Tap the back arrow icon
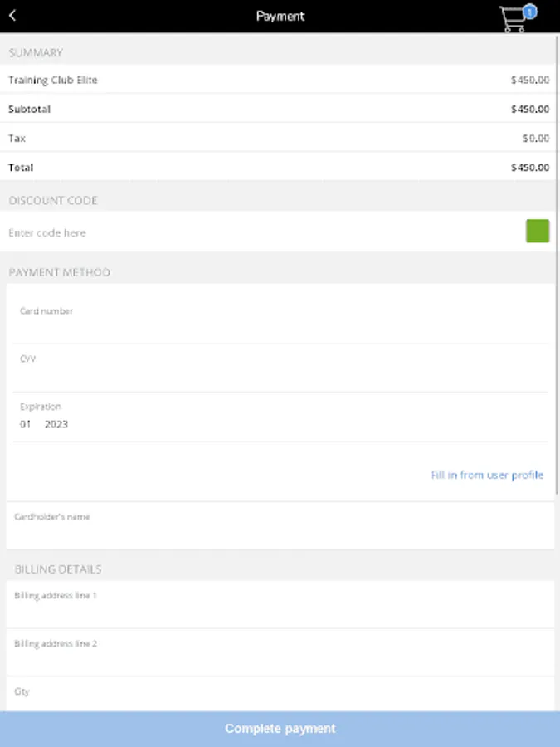The width and height of the screenshot is (560, 747). coord(12,16)
